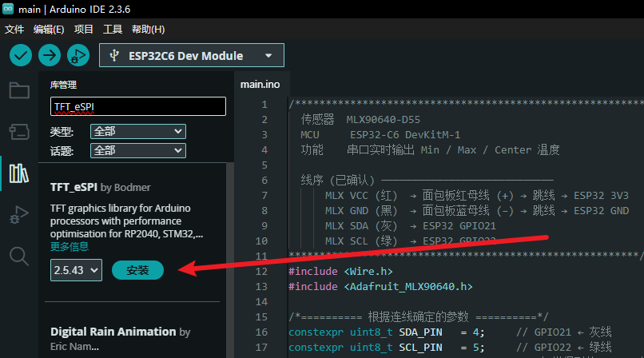
Task: Click the Verify sketch checkmark button
Action: pos(21,55)
